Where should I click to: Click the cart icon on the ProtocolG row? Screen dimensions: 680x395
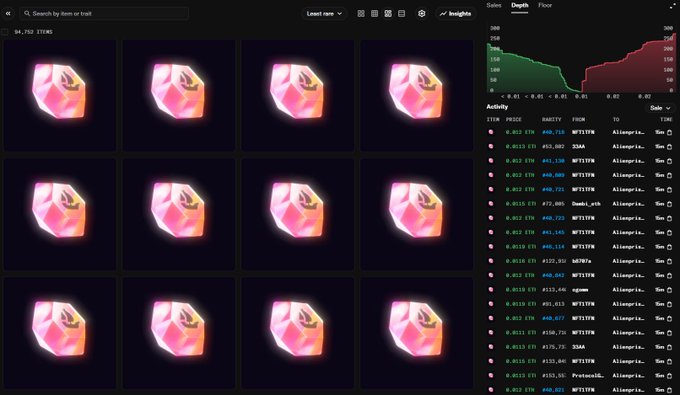[669, 375]
